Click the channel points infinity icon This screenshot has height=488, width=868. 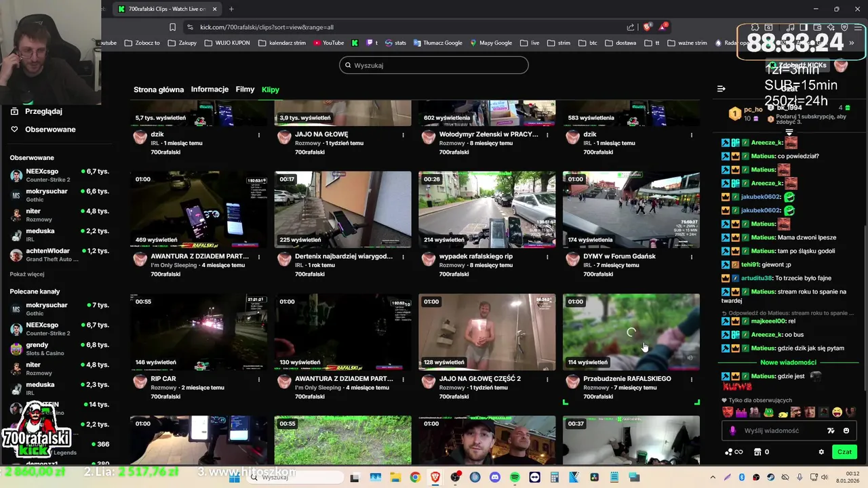pos(734,452)
